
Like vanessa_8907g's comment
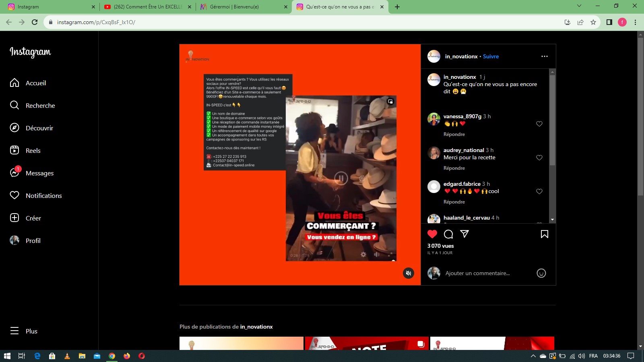(539, 124)
